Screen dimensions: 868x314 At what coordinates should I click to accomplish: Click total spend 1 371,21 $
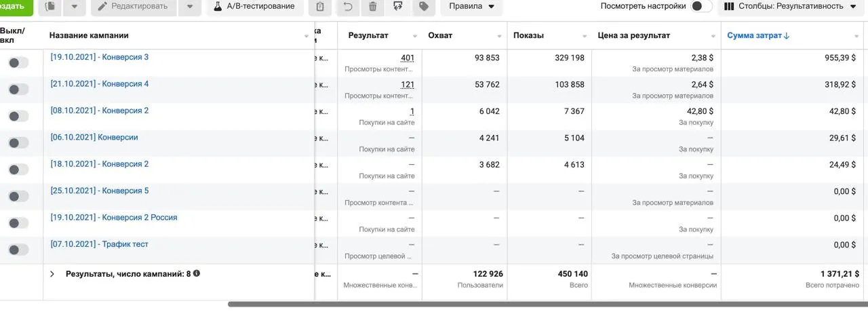coord(840,274)
